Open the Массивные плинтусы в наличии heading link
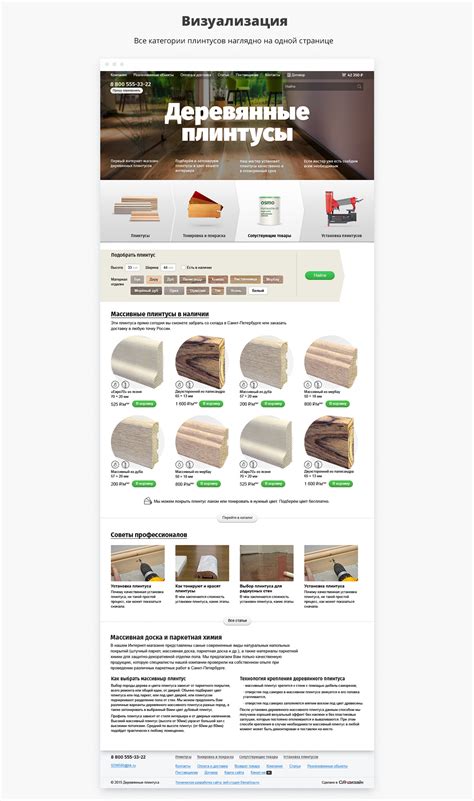This screenshot has width=474, height=801. point(160,314)
